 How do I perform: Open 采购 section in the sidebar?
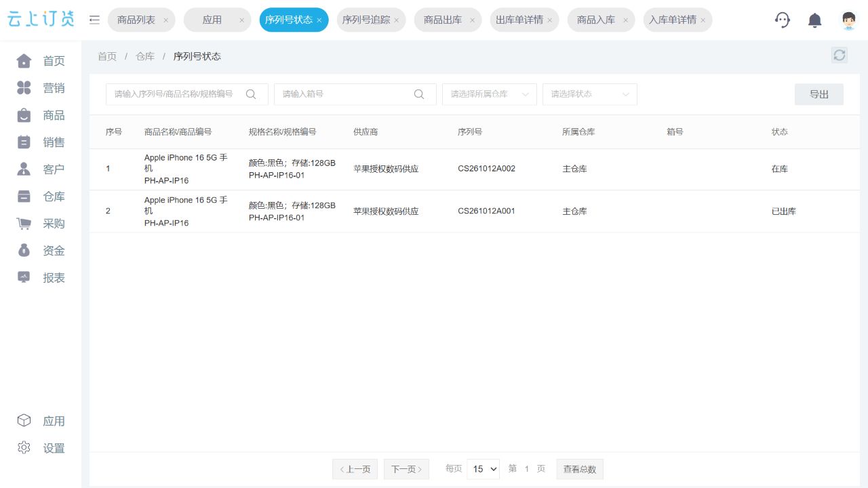click(41, 224)
